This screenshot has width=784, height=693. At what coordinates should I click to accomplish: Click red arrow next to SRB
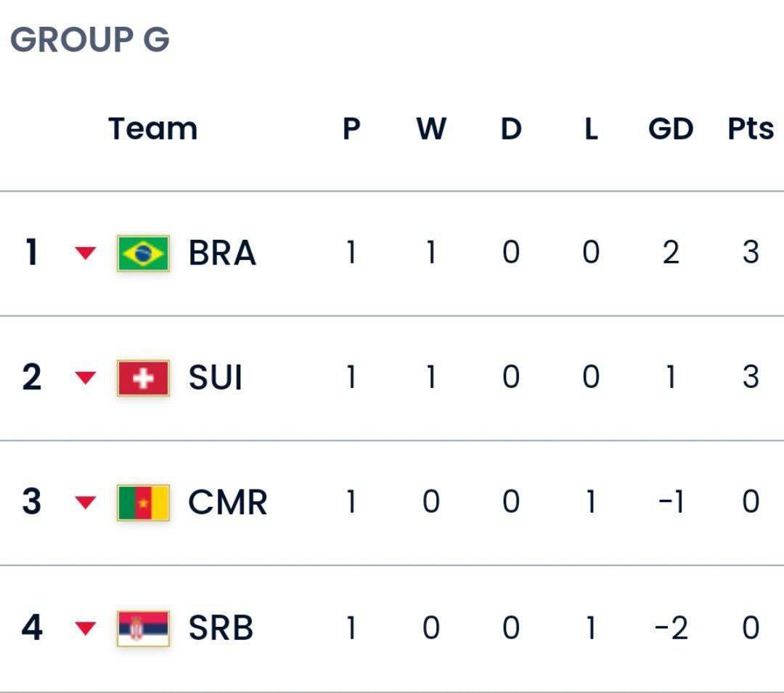pyautogui.click(x=85, y=628)
